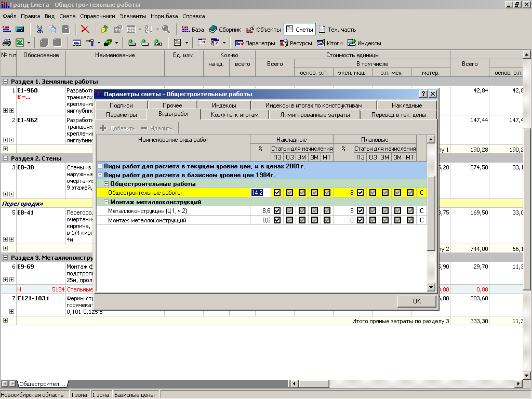The image size is (532, 399).
Task: Open База view in toolbar
Action: pos(193,30)
